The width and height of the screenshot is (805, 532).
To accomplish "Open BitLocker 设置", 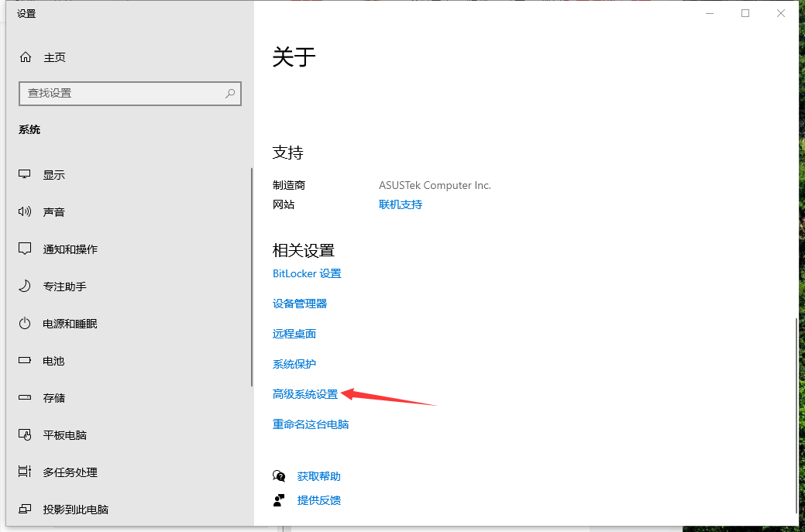I will click(307, 273).
